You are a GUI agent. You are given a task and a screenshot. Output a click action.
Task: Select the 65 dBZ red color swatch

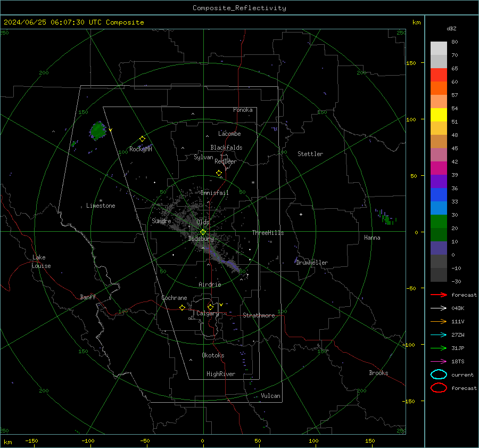(439, 75)
